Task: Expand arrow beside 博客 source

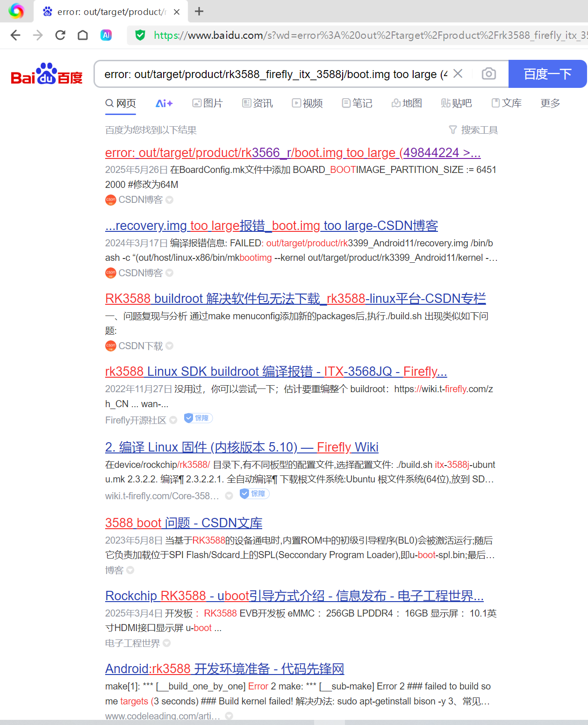Action: pyautogui.click(x=130, y=570)
